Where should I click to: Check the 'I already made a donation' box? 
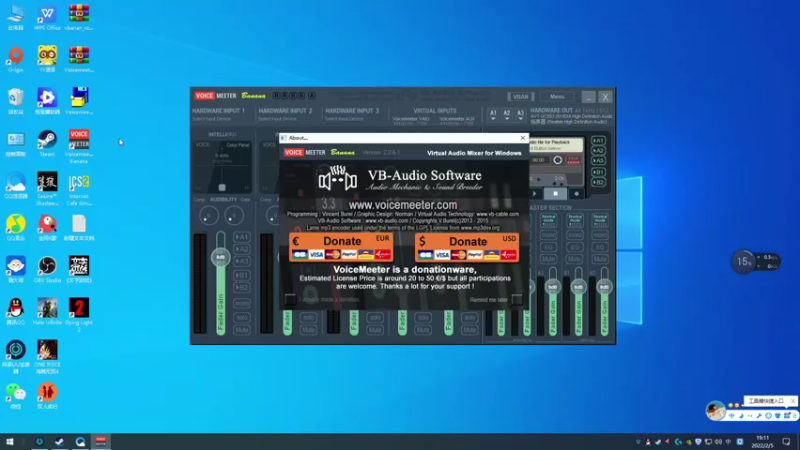tap(290, 299)
